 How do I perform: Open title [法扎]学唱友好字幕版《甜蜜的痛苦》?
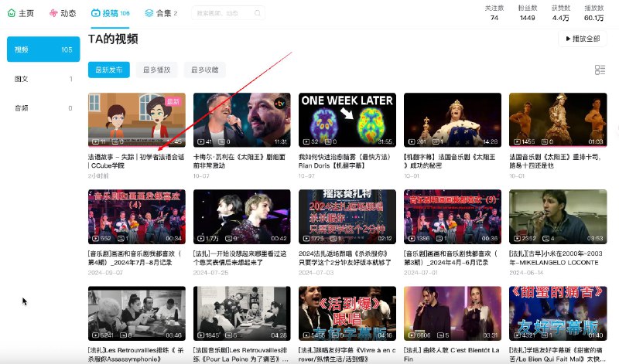pos(557,355)
